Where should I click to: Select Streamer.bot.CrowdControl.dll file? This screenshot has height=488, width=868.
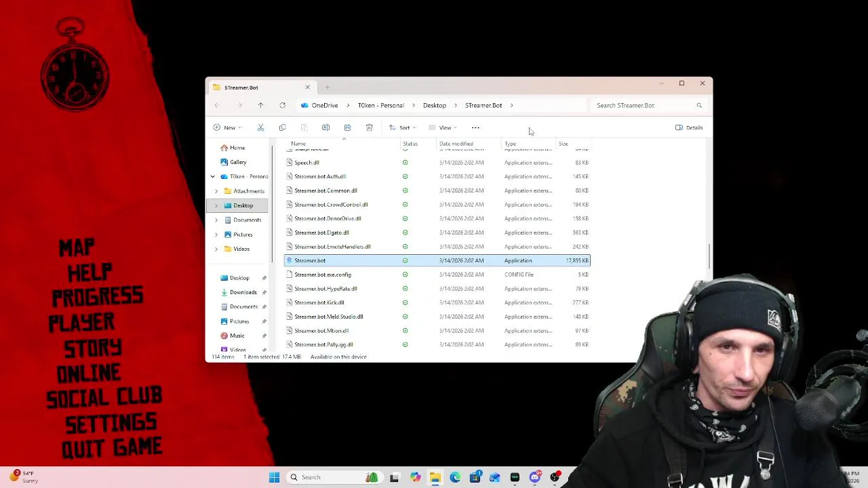point(437,205)
